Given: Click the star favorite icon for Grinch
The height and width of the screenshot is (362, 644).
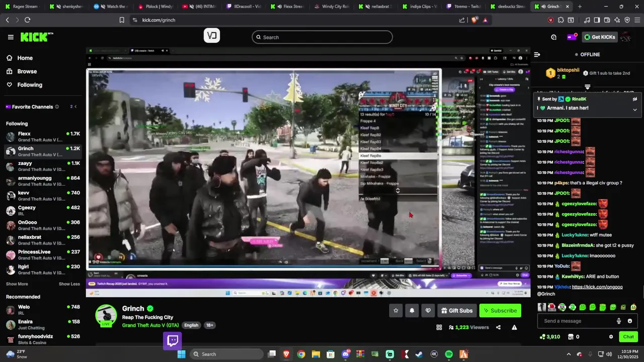Looking at the screenshot, I should [x=395, y=311].
